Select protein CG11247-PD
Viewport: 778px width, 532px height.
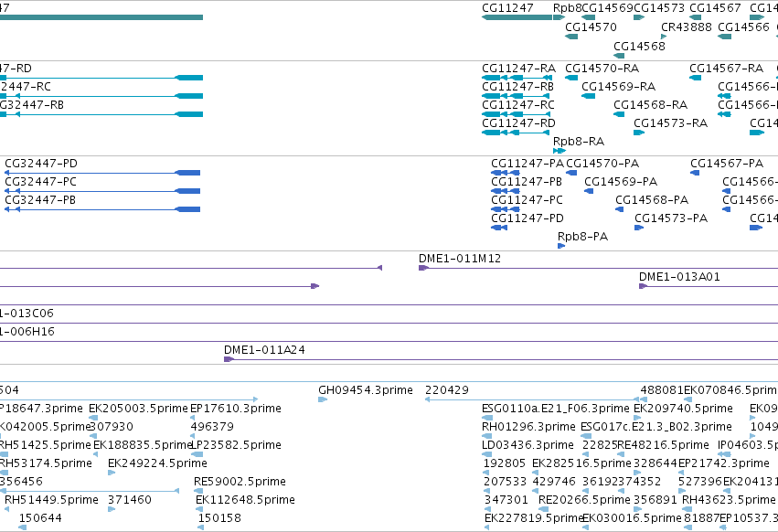tap(528, 218)
